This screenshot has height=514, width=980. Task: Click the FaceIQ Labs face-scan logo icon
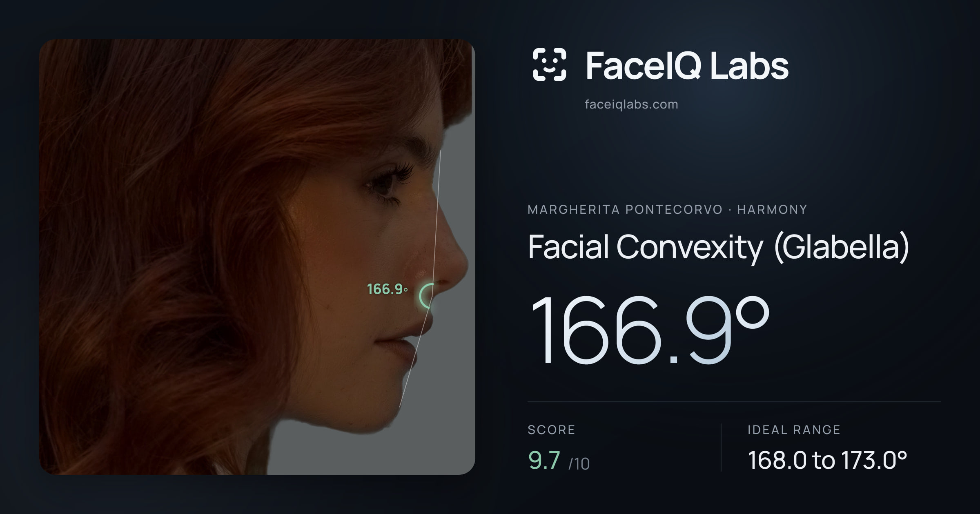pos(549,64)
